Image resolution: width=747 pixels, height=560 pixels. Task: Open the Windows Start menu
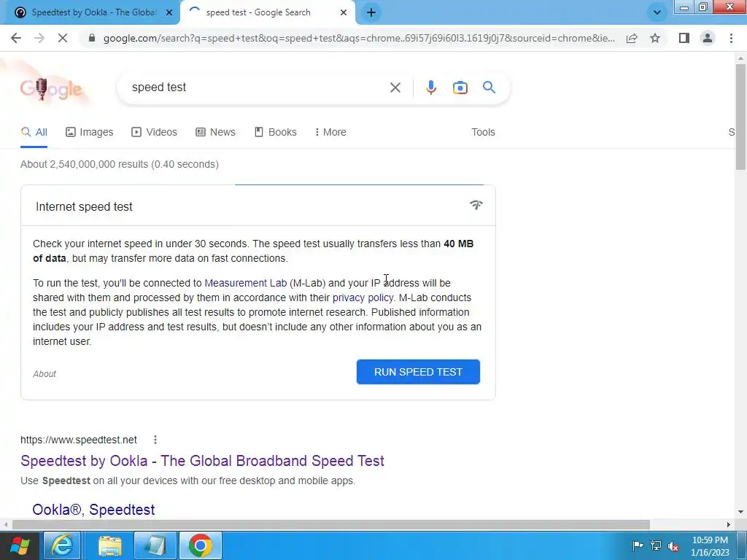pos(20,545)
